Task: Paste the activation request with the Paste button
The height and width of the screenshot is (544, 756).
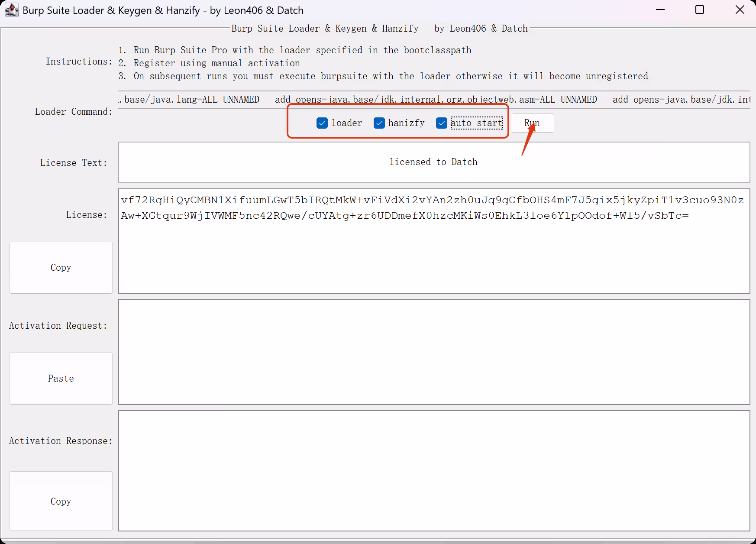Action: click(x=61, y=379)
